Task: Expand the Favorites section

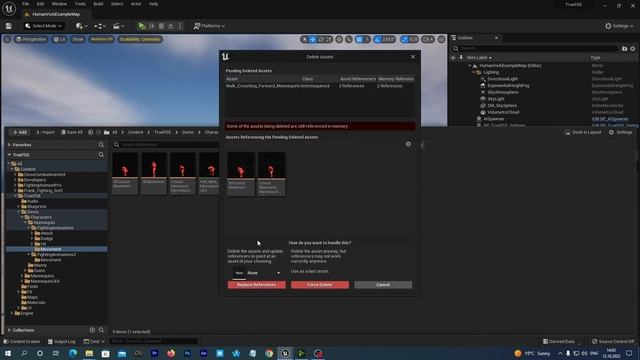Action: (9, 145)
